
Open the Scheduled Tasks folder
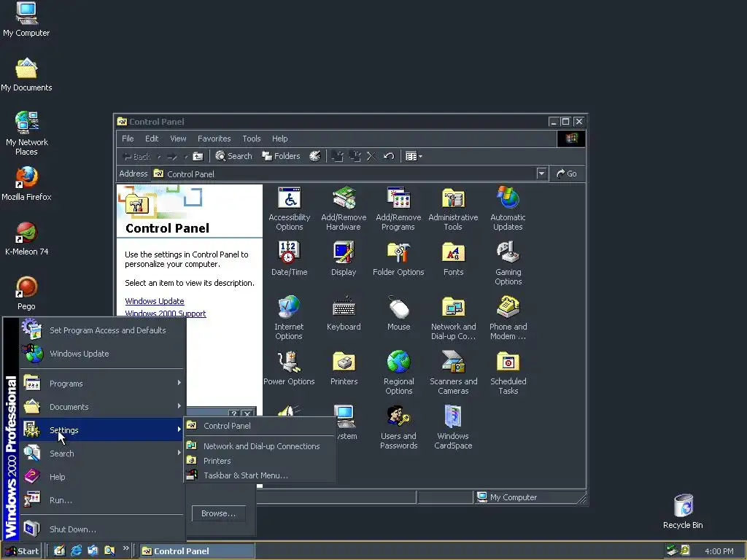[508, 373]
